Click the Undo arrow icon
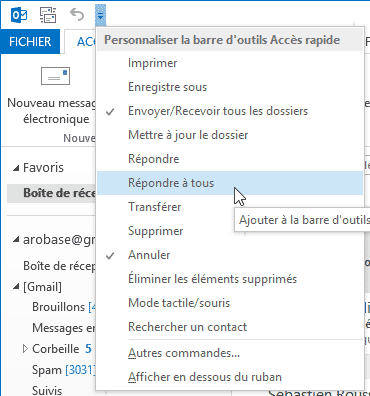370x396 pixels. 77,15
